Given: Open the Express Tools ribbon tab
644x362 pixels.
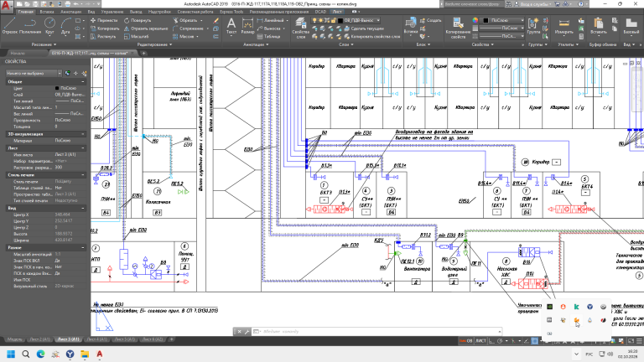Looking at the screenshot, I should [231, 12].
